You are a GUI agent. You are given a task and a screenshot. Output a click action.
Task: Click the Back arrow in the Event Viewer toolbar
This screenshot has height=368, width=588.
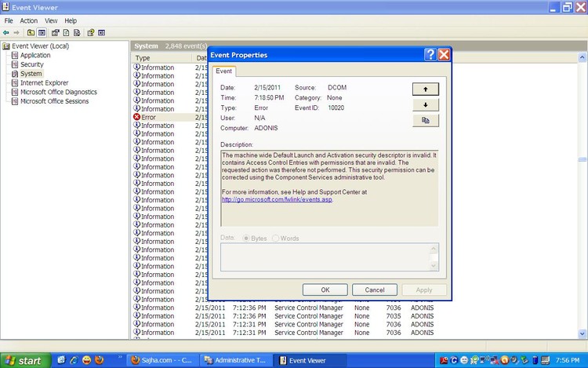(6, 33)
